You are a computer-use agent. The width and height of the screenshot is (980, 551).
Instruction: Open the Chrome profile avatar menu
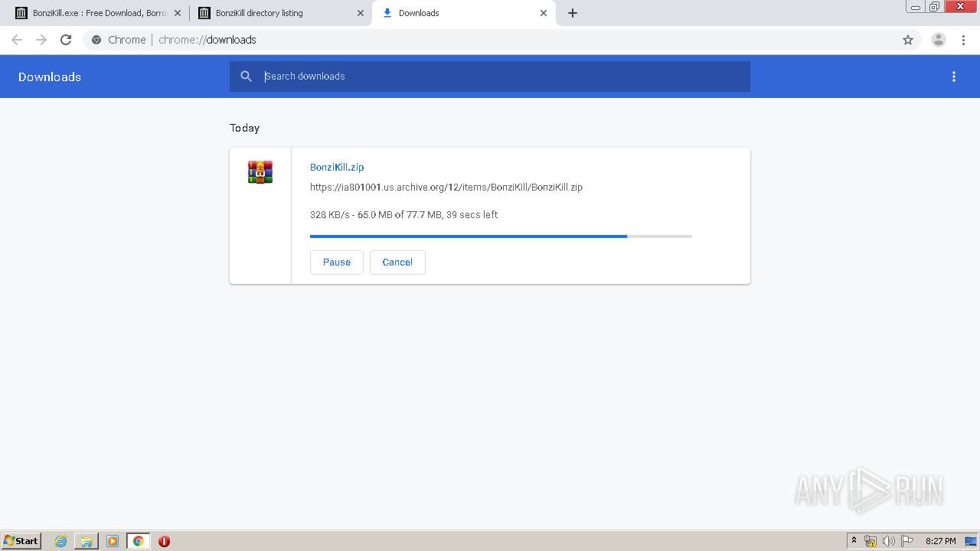coord(939,40)
